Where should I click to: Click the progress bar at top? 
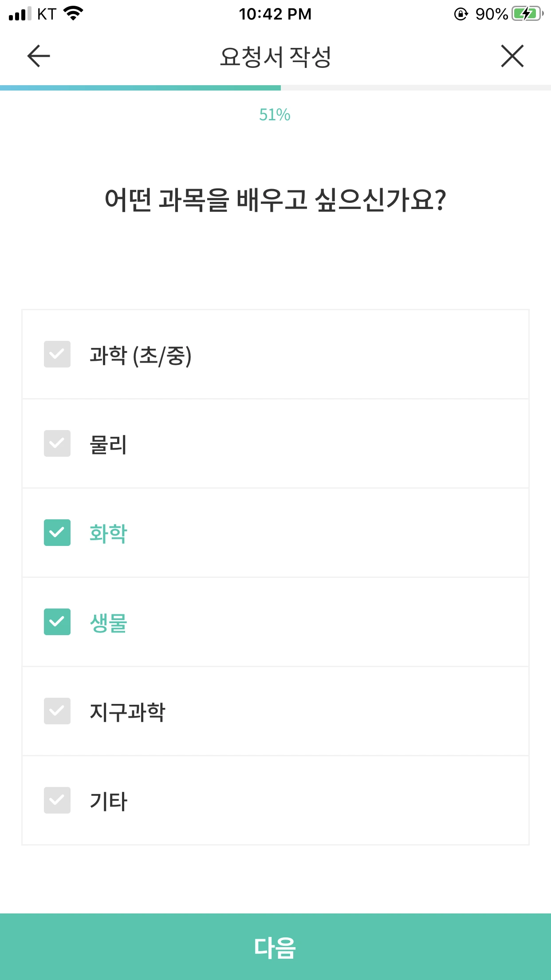tap(275, 88)
